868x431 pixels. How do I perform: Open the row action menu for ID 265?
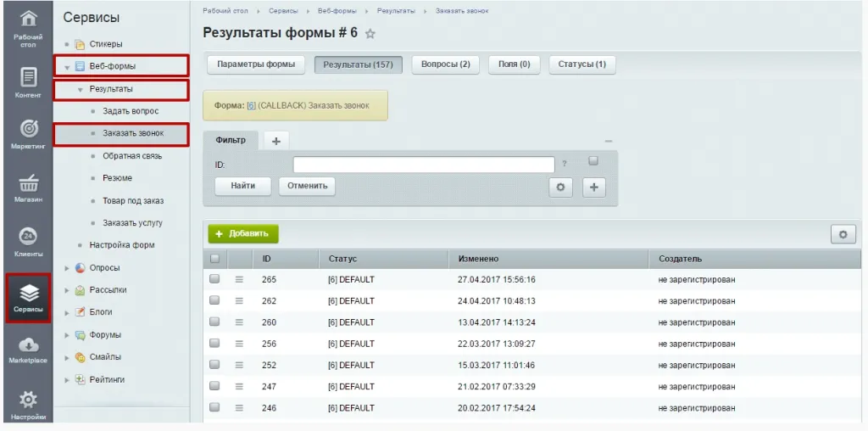coord(239,279)
